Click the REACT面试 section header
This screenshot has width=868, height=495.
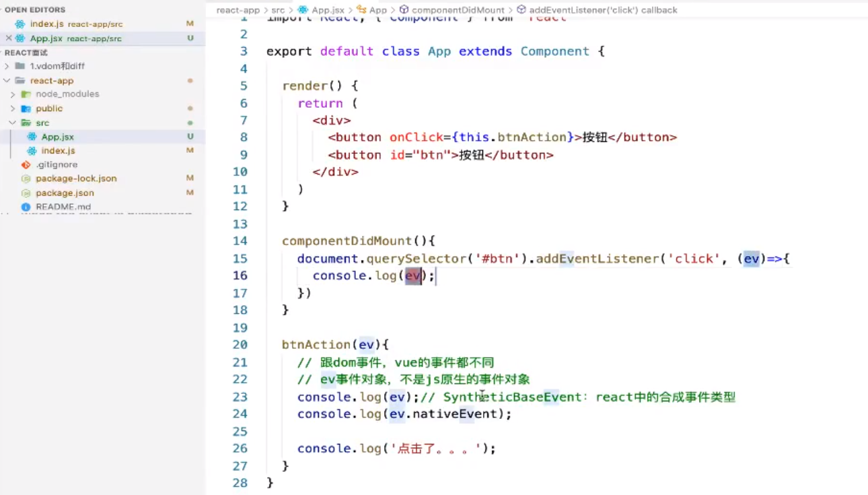(x=27, y=52)
